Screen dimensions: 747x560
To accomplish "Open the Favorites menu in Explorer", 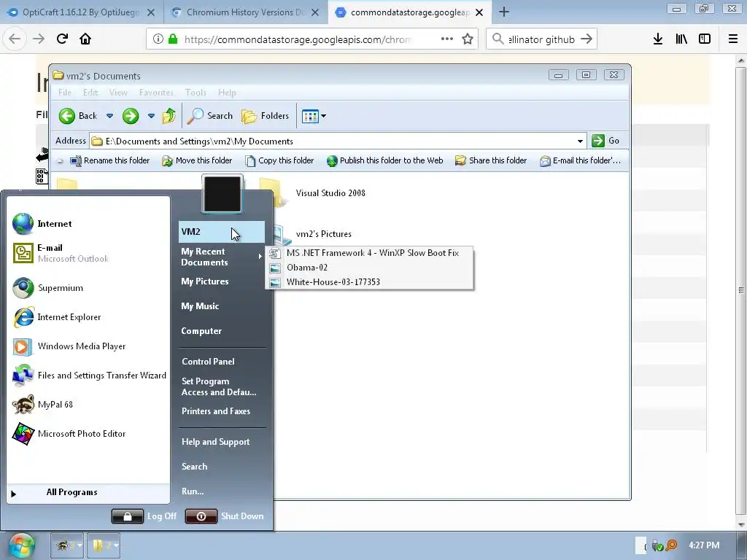I will click(156, 93).
